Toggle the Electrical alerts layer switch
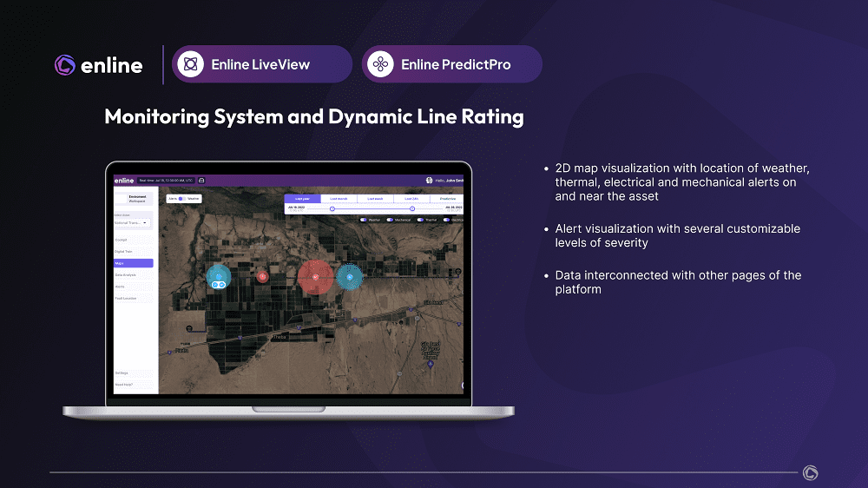Screen dimensions: 868x488 [446, 220]
